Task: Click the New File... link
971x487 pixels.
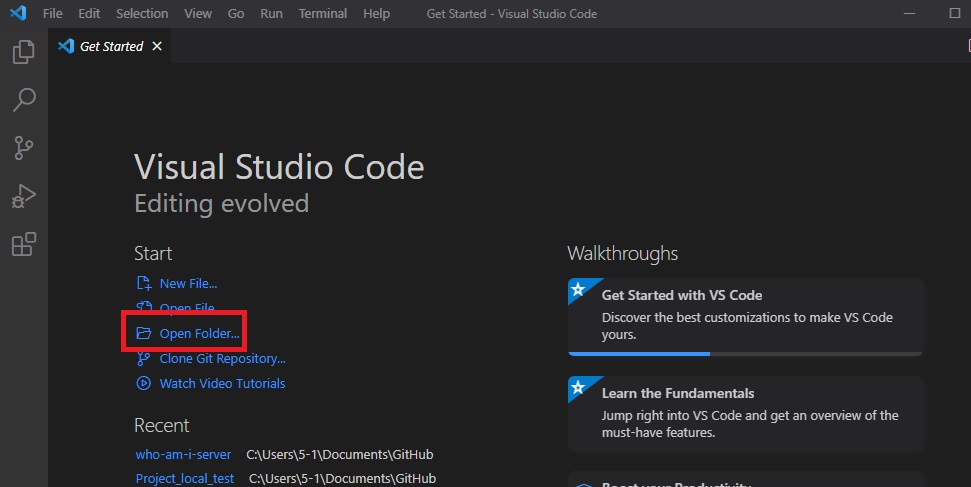Action: pos(188,283)
